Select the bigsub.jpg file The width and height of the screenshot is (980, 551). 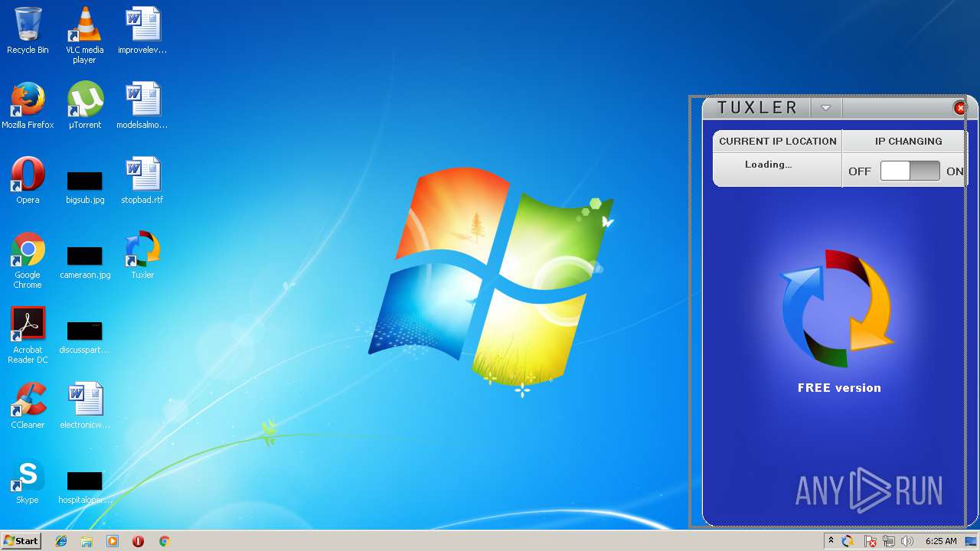[84, 187]
